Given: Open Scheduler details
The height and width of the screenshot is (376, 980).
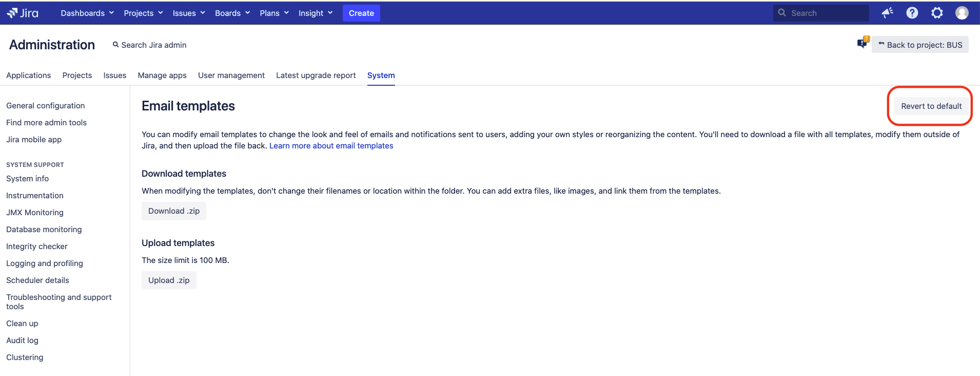Looking at the screenshot, I should (x=38, y=280).
